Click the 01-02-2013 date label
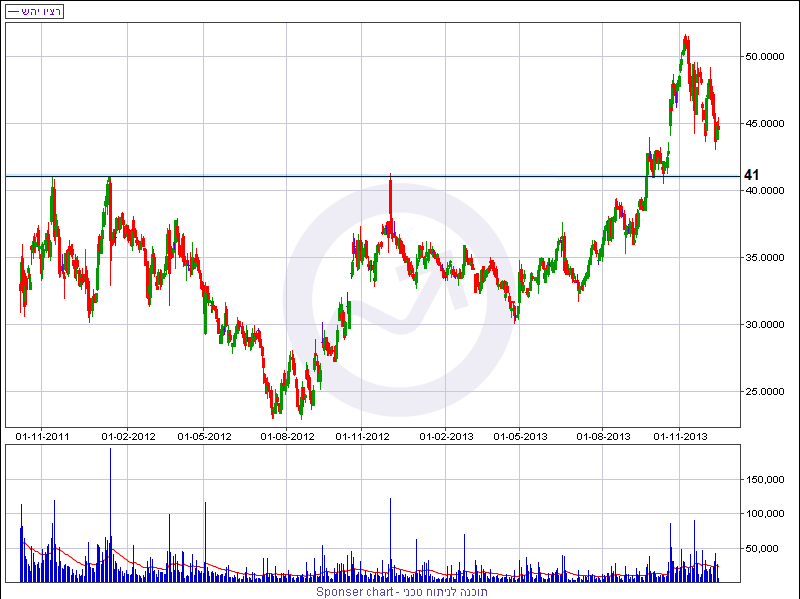The width and height of the screenshot is (800, 599). [x=446, y=437]
